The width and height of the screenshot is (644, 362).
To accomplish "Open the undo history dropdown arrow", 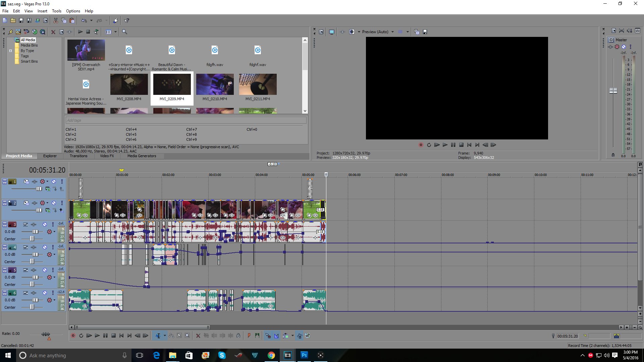I will [x=91, y=20].
